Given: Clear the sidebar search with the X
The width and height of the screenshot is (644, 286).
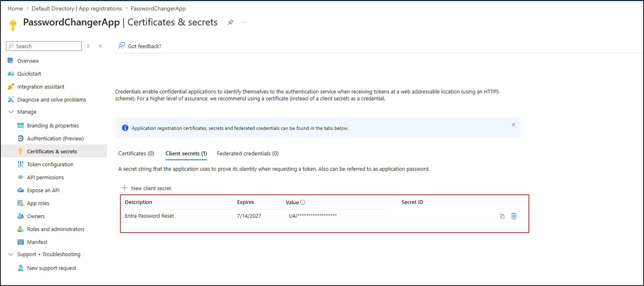Looking at the screenshot, I should click(x=88, y=46).
